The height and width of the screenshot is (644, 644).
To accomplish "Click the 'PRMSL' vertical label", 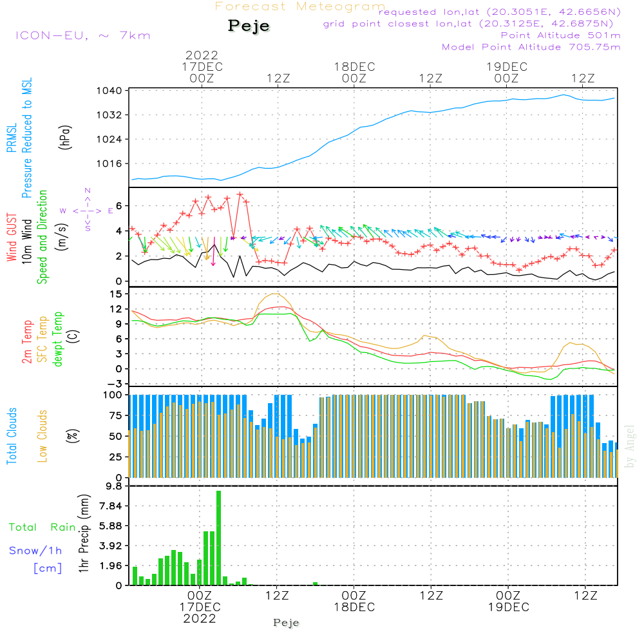I will tap(12, 138).
